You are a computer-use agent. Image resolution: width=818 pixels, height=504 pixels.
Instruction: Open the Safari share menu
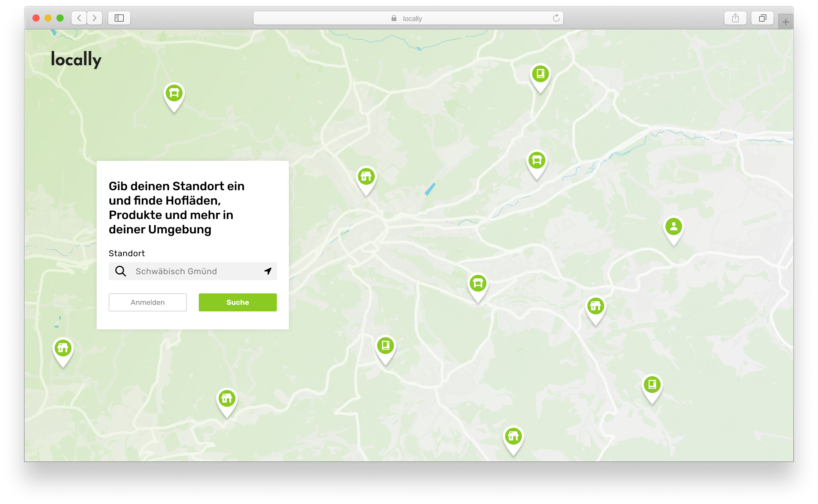[735, 18]
